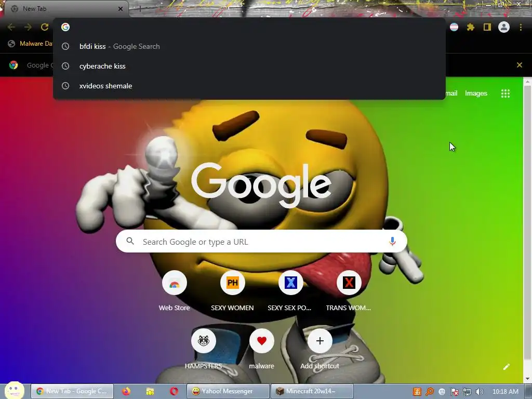The width and height of the screenshot is (532, 399).
Task: Open Chrome's three-dot menu
Action: coord(521,27)
